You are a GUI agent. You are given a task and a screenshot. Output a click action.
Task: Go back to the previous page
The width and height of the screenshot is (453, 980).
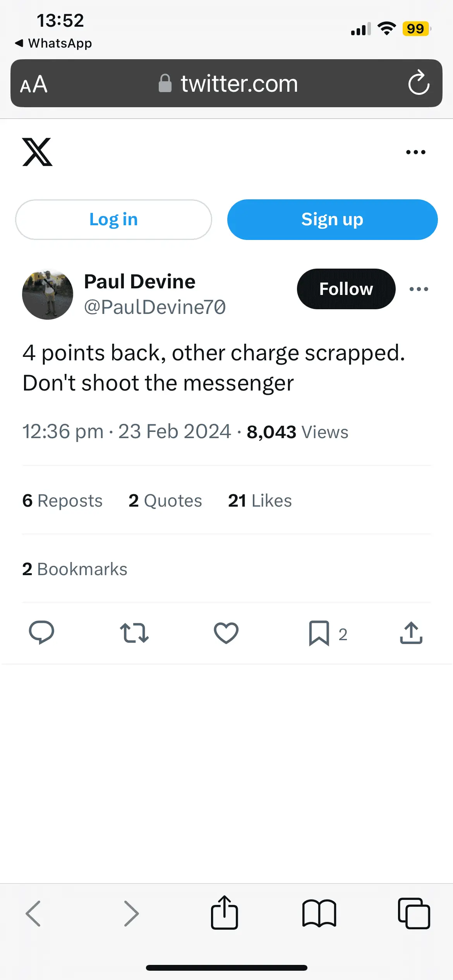coord(33,913)
